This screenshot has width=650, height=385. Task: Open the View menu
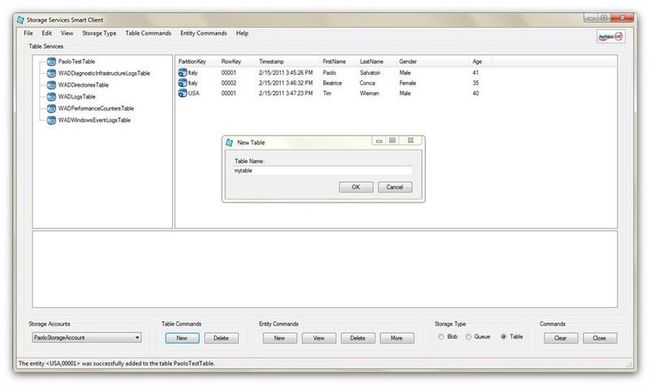[x=67, y=33]
